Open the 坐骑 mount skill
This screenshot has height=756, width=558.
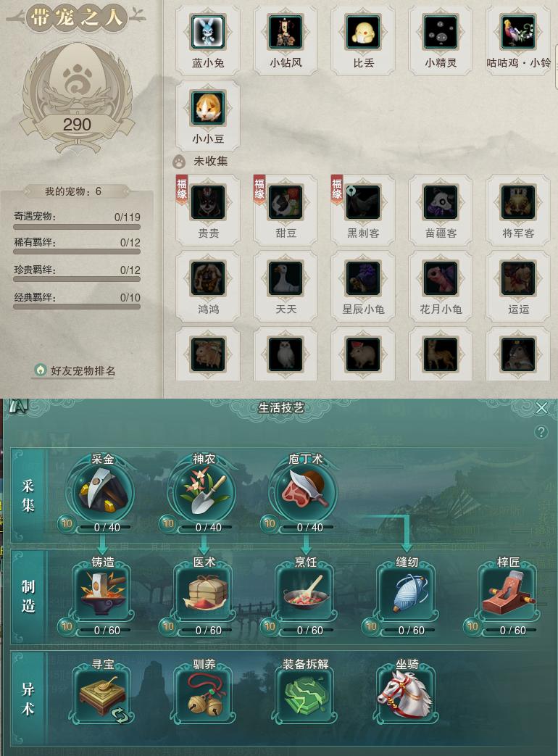(x=407, y=695)
